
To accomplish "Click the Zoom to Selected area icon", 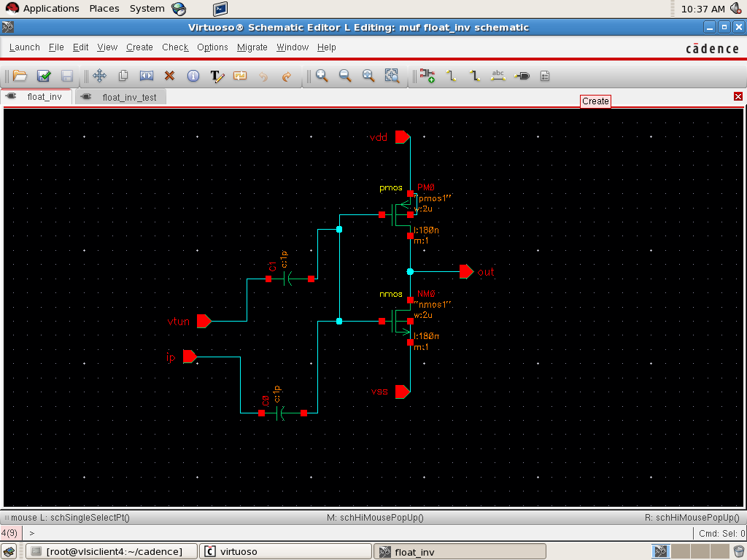I will (392, 76).
